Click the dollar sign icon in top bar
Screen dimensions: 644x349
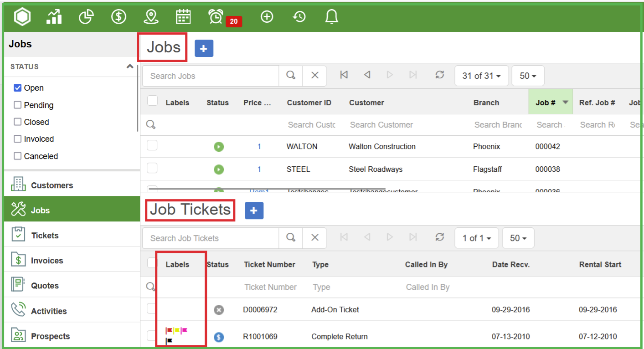pos(118,17)
